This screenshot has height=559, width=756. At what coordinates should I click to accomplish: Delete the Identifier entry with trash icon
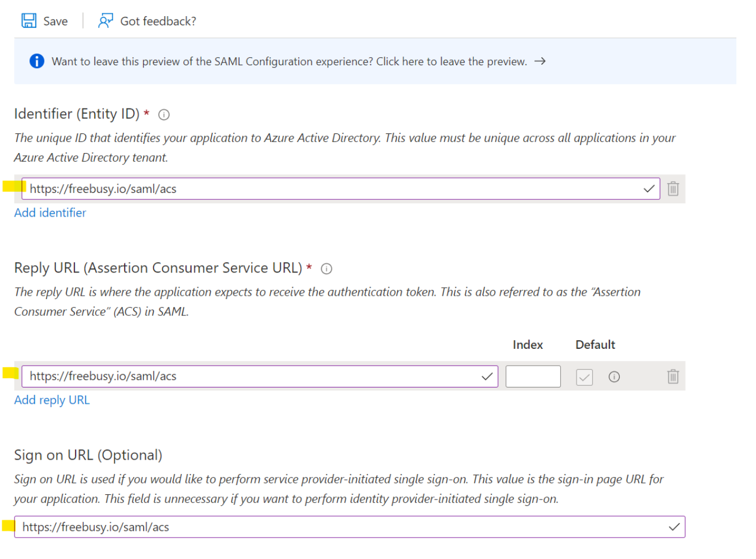(x=673, y=189)
